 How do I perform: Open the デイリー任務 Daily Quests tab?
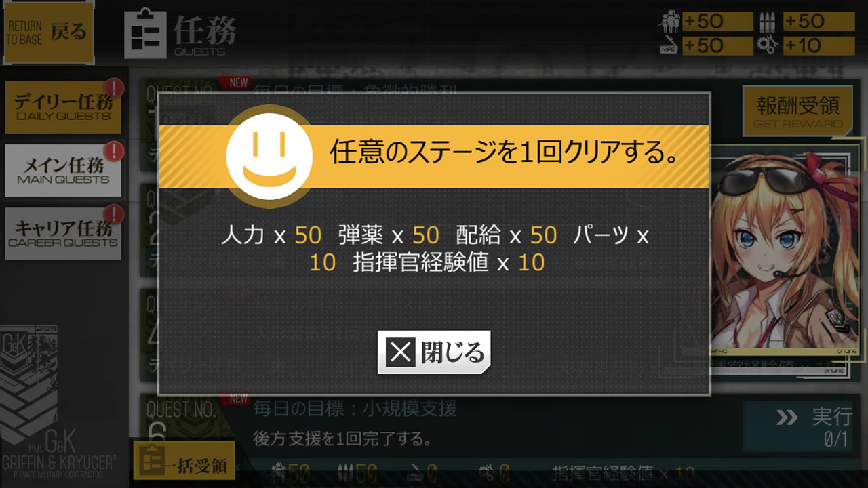(63, 108)
